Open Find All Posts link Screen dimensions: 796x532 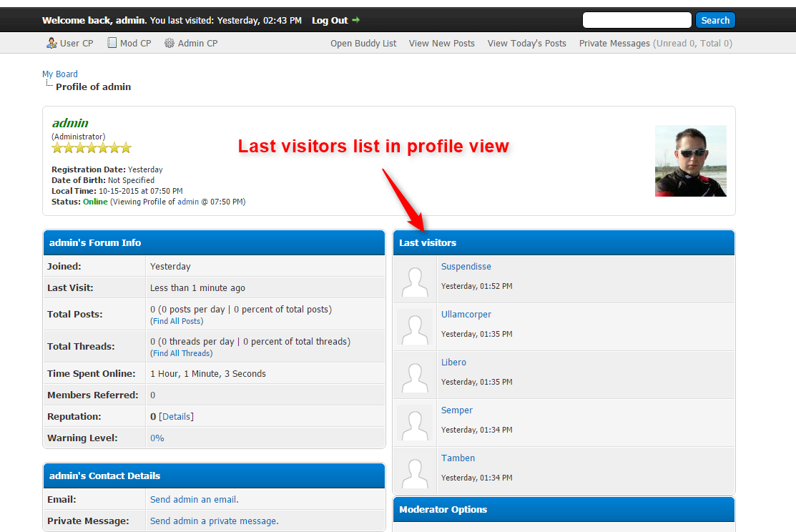click(x=177, y=322)
